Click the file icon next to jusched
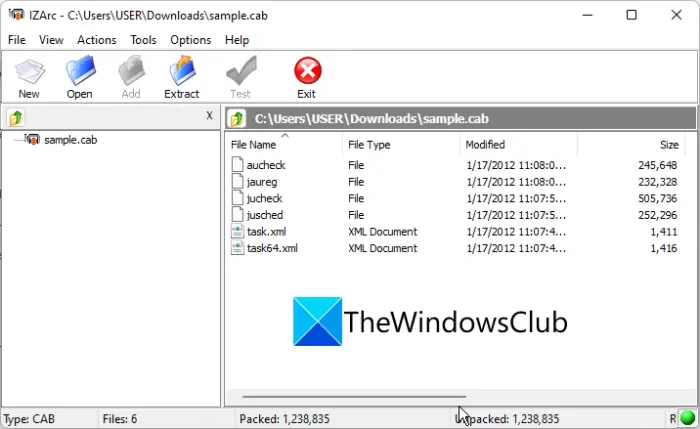The height and width of the screenshot is (429, 700). [238, 214]
